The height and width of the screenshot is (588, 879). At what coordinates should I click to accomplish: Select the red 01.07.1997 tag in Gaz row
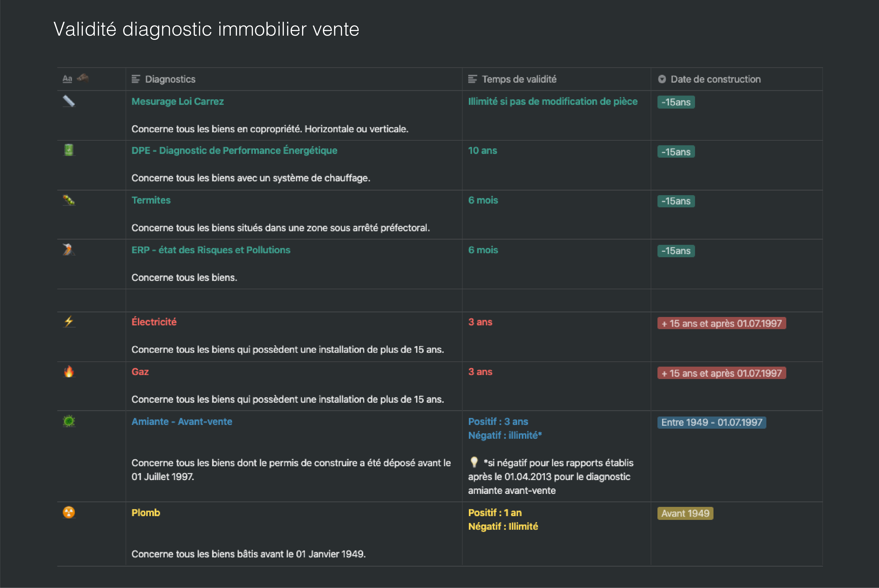pos(721,373)
